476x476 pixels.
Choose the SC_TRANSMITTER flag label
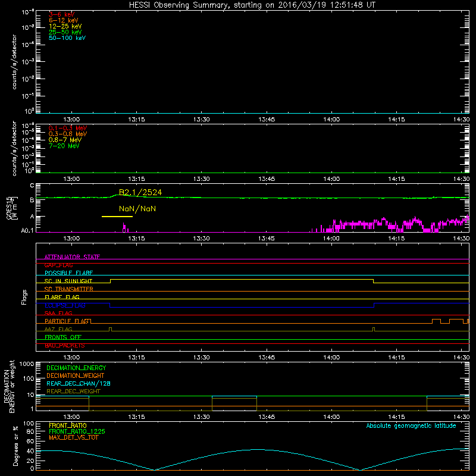tap(69, 289)
